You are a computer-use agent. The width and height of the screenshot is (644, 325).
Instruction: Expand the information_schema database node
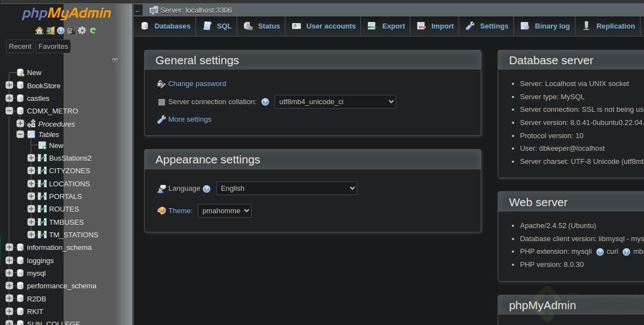(9, 247)
